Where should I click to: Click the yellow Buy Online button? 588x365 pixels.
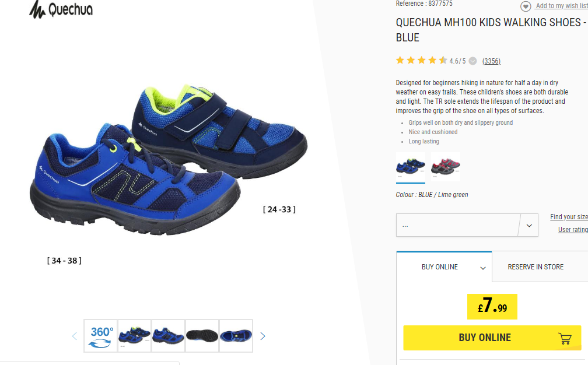coord(492,338)
